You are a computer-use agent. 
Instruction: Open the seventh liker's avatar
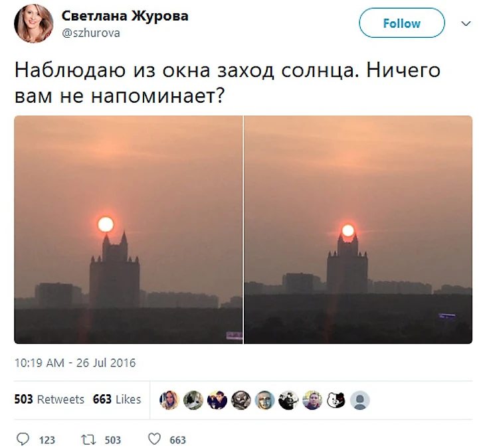pyautogui.click(x=312, y=400)
